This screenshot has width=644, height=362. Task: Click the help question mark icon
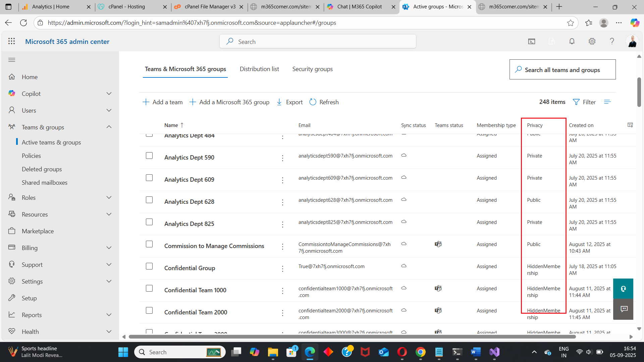coord(612,41)
